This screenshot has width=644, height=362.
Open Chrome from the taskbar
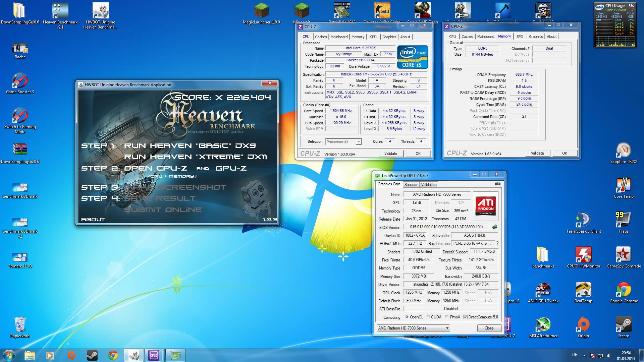pos(113,355)
